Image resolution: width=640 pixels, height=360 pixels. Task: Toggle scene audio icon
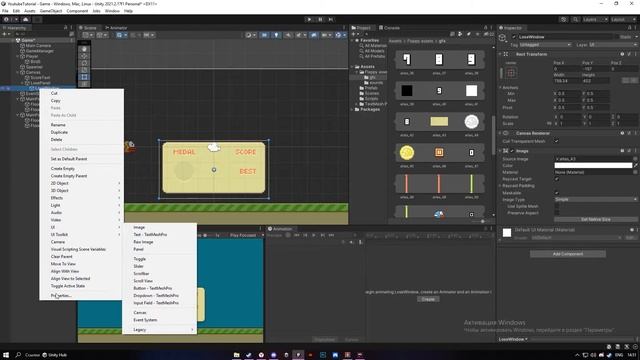(288, 35)
